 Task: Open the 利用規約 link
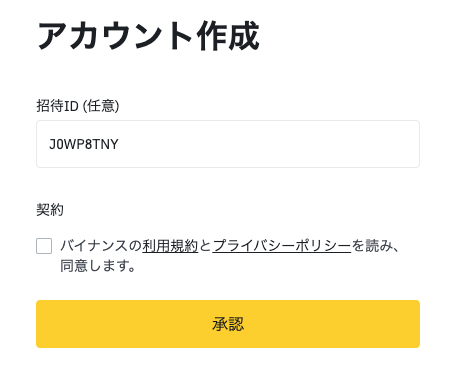point(170,246)
